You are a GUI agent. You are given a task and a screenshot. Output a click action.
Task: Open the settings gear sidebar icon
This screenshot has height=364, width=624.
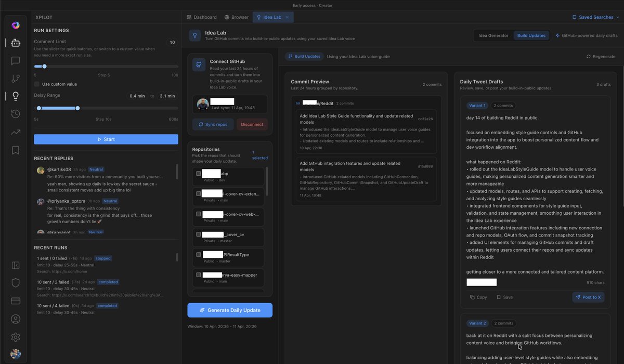pos(16,336)
